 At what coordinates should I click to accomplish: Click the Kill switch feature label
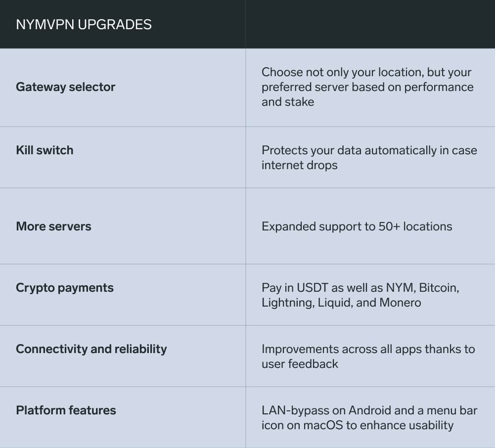(45, 150)
